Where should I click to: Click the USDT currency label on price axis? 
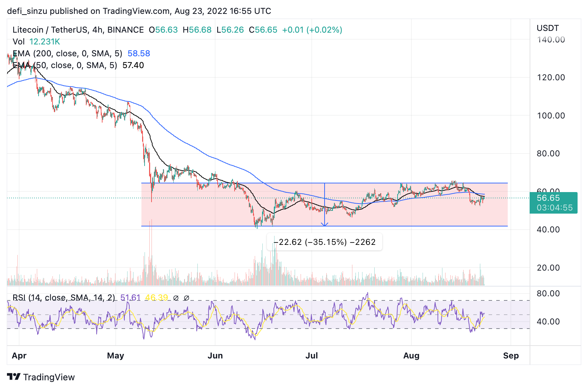pos(548,28)
